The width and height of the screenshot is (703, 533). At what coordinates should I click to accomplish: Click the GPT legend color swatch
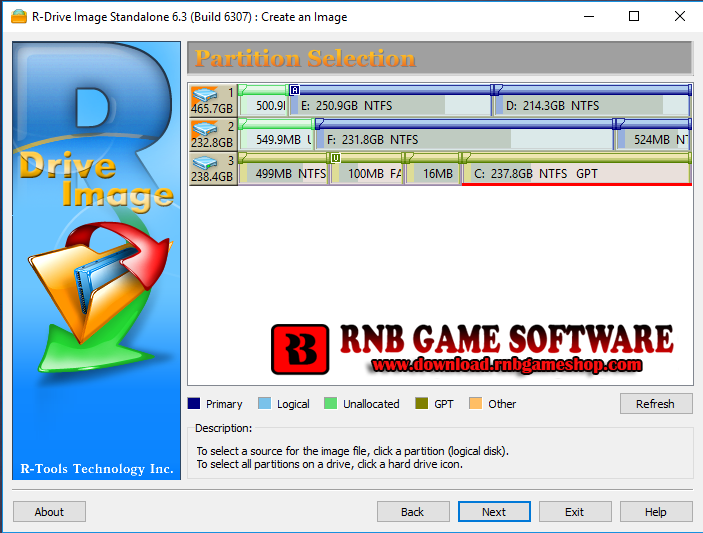click(421, 403)
